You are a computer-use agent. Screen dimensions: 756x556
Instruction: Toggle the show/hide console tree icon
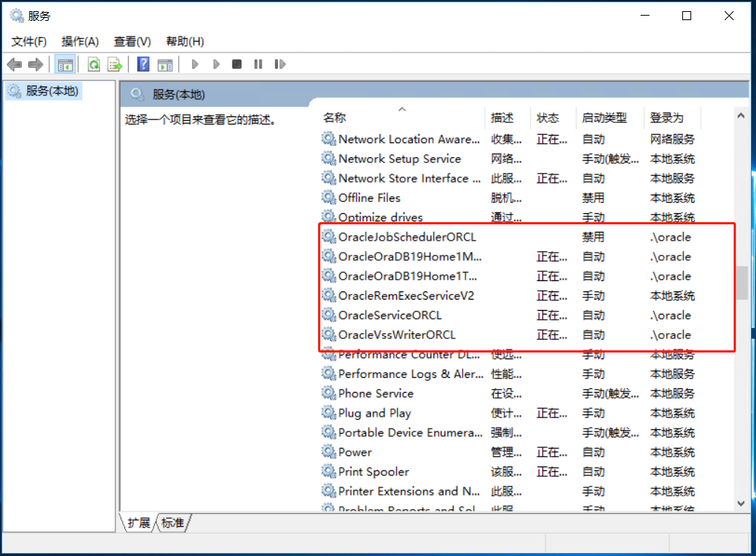pos(65,64)
